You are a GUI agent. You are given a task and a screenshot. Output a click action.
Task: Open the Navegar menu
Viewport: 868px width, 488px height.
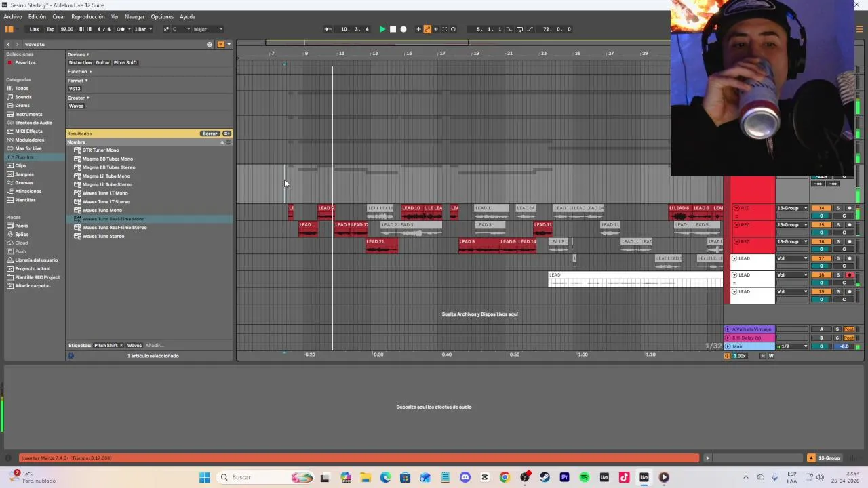pos(134,16)
